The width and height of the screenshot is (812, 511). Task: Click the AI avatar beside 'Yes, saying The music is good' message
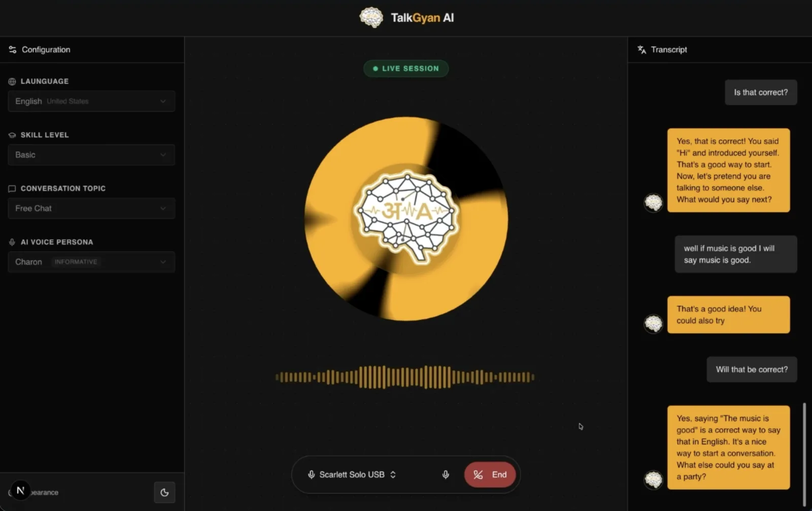pos(654,479)
